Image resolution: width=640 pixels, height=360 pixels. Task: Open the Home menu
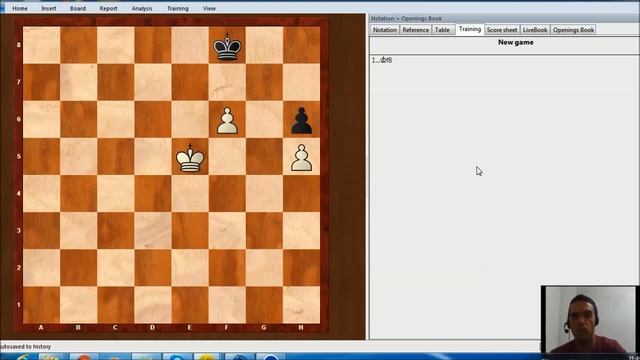point(20,8)
